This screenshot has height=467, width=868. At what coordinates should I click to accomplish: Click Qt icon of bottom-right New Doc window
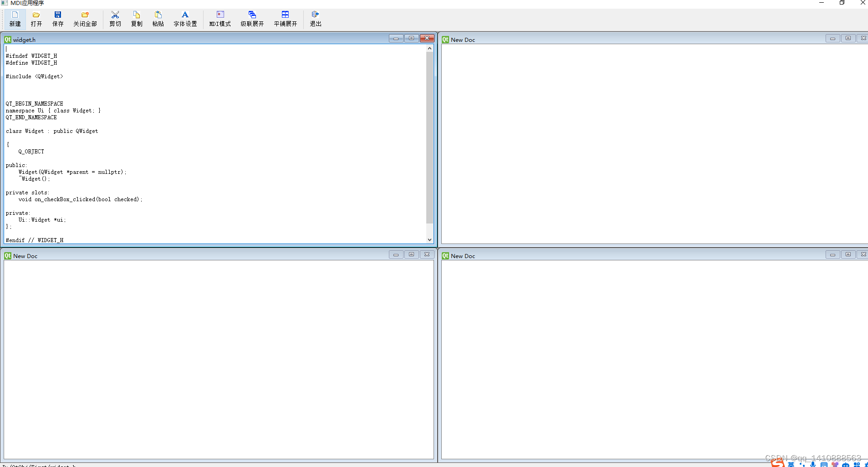coord(445,256)
